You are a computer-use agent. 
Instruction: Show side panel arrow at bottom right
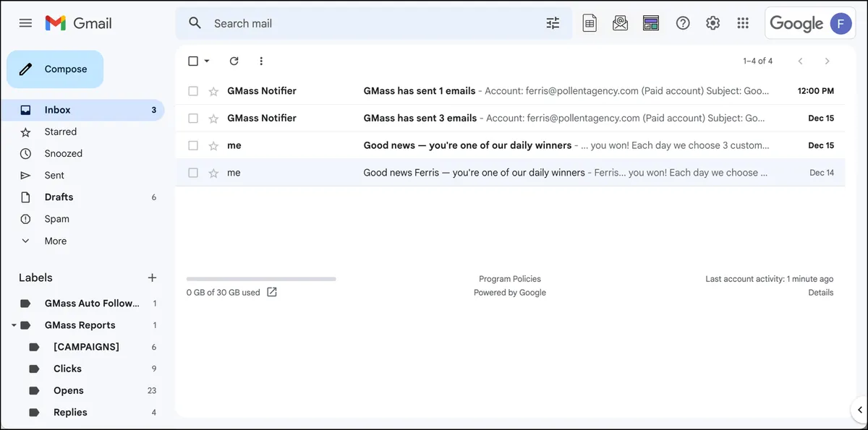(x=859, y=410)
